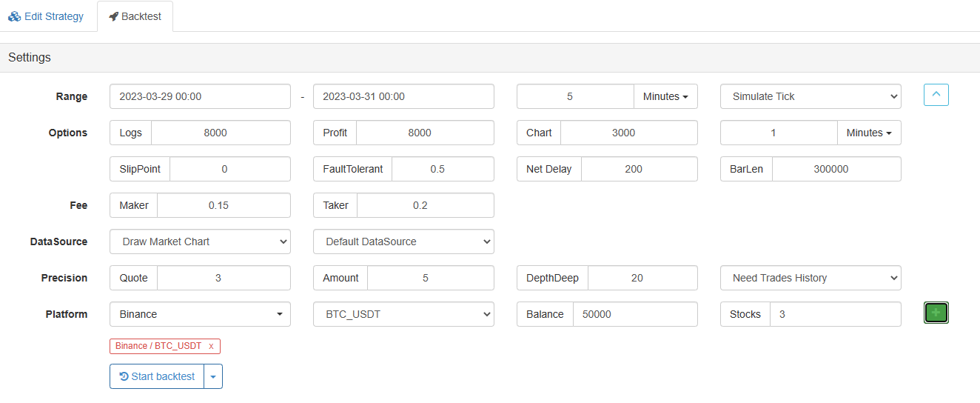Open the Need Trades History dropdown
Image resolution: width=980 pixels, height=403 pixels.
pos(810,278)
